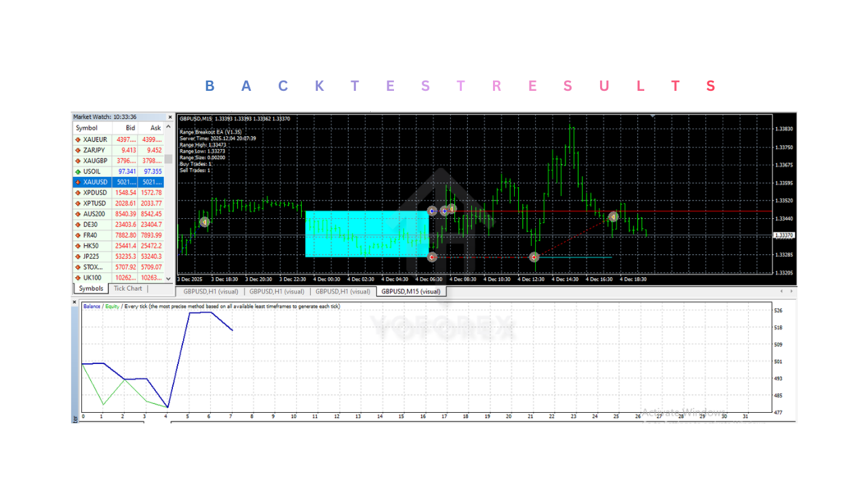Click inside the cyan range breakout box
Screen dimensions: 868x488
click(x=366, y=234)
